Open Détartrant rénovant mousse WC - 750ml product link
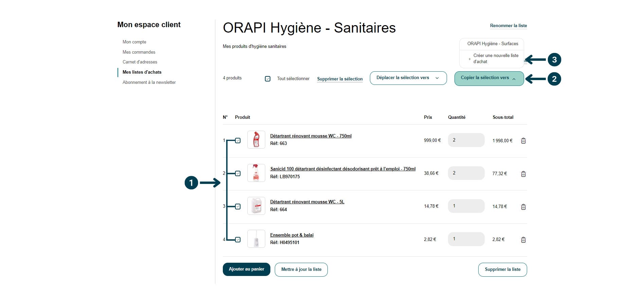The height and width of the screenshot is (297, 644). pyautogui.click(x=311, y=136)
